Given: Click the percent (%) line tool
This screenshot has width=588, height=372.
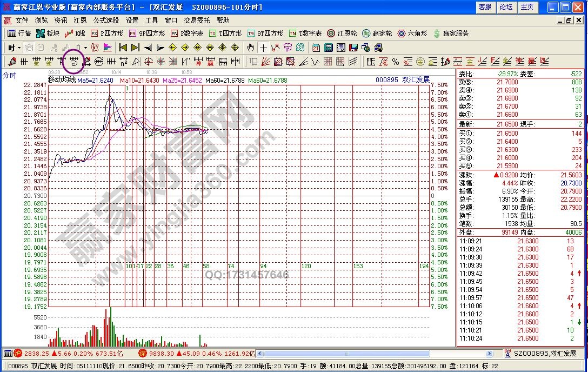Looking at the screenshot, I should point(395,61).
